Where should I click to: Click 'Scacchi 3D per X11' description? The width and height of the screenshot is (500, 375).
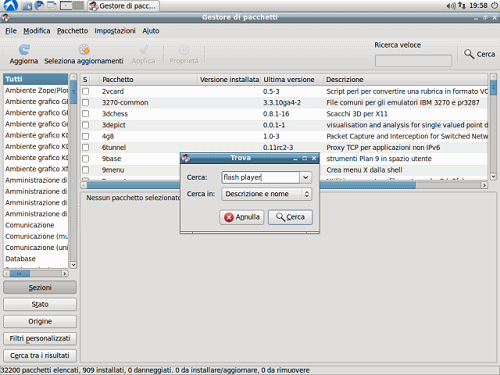(x=357, y=114)
